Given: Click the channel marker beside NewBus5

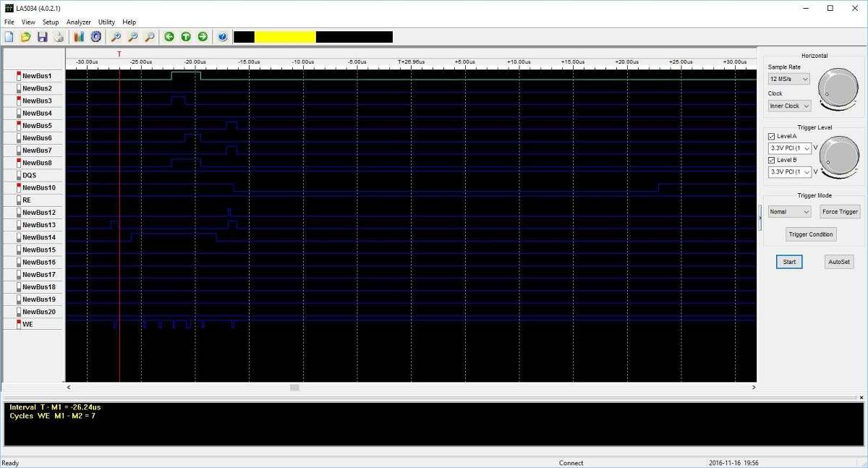Looking at the screenshot, I should click(x=19, y=125).
